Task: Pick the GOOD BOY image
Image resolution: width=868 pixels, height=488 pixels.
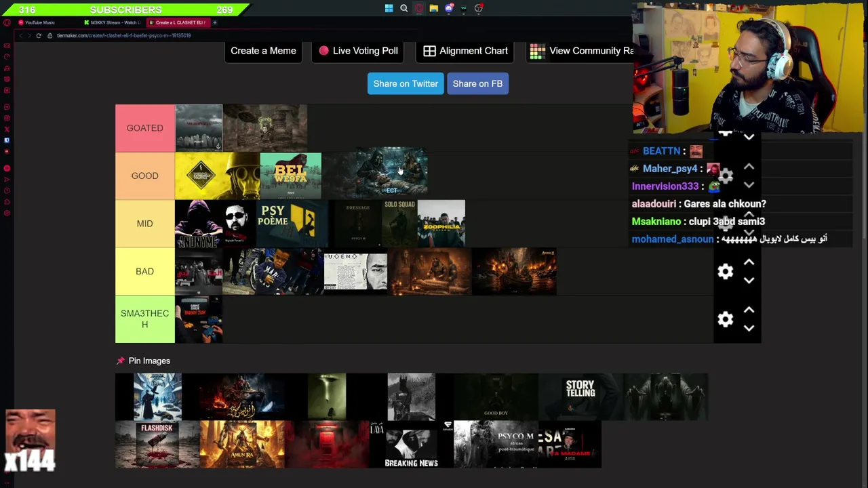Action: click(x=496, y=396)
